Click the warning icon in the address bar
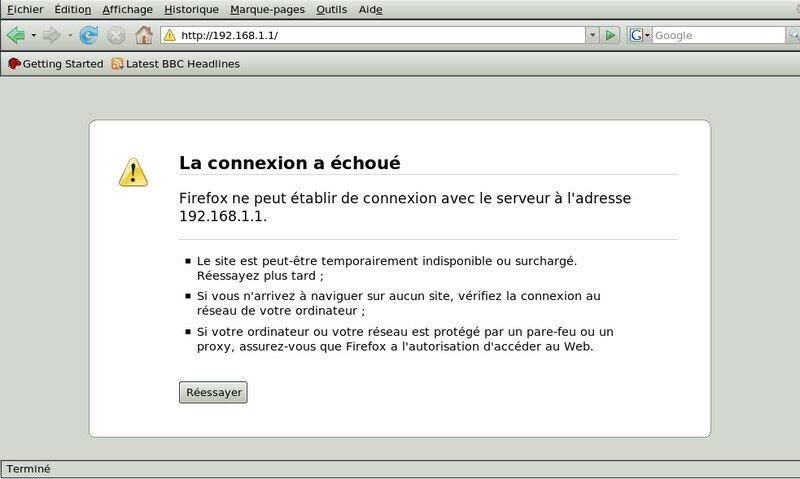The width and height of the screenshot is (800, 479). (169, 35)
